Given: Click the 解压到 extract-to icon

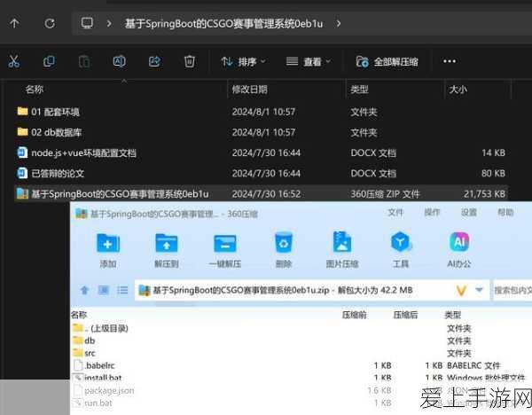Looking at the screenshot, I should pyautogui.click(x=167, y=250).
